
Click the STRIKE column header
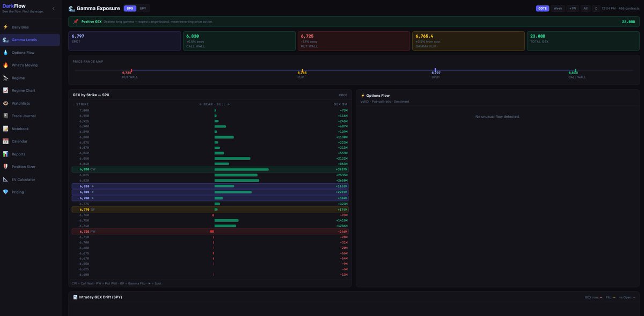click(83, 104)
